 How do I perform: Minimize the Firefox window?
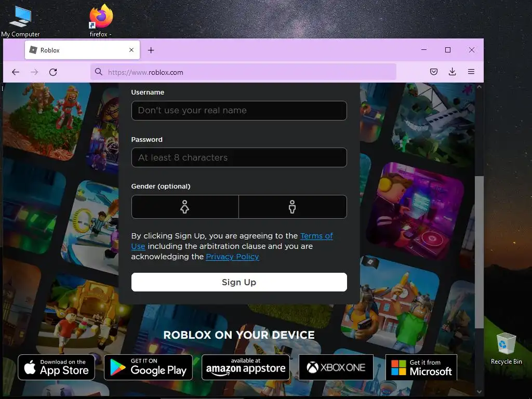pos(424,50)
